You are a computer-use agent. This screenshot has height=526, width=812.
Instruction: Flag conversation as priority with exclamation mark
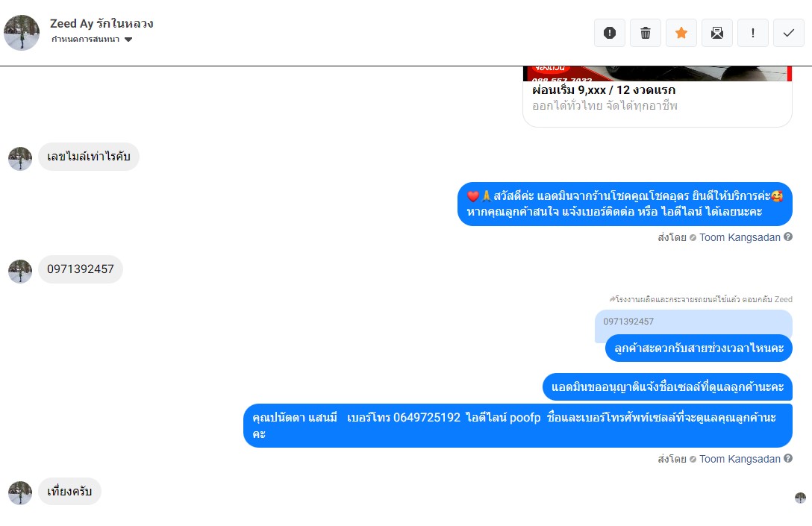point(752,33)
